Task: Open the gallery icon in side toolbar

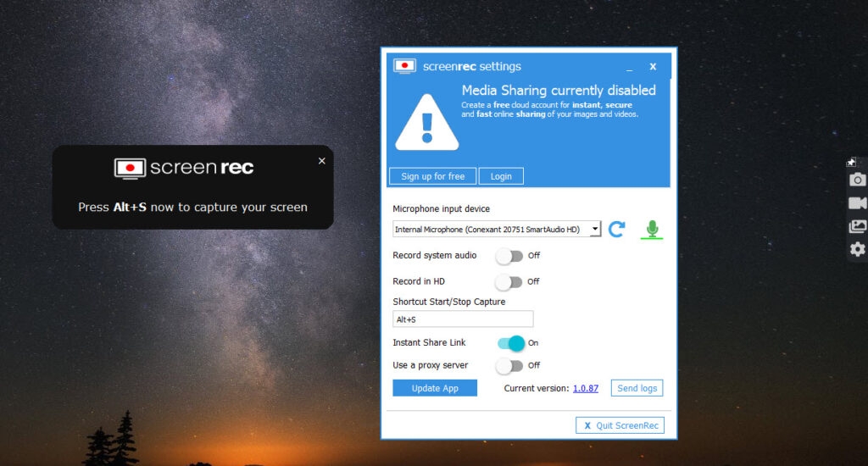Action: coord(857,226)
